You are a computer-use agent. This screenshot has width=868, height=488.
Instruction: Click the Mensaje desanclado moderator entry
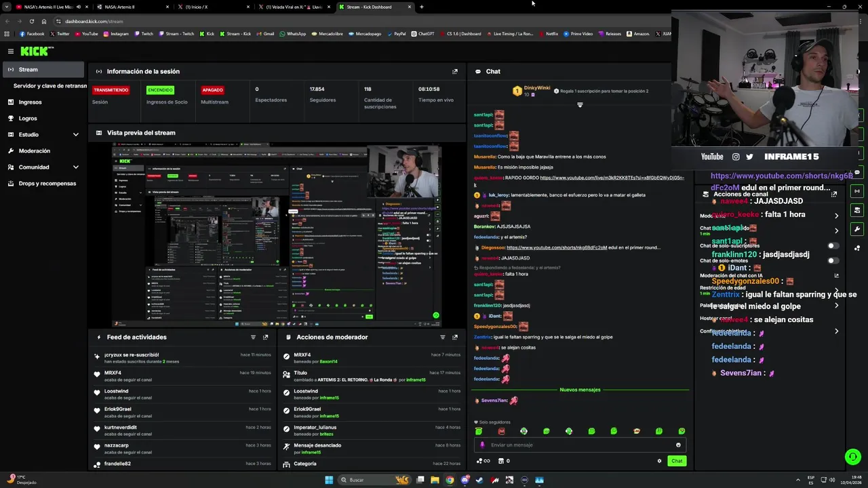(372, 449)
